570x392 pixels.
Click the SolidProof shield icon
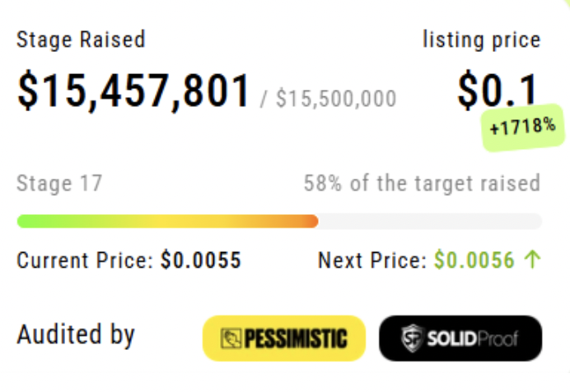point(409,338)
